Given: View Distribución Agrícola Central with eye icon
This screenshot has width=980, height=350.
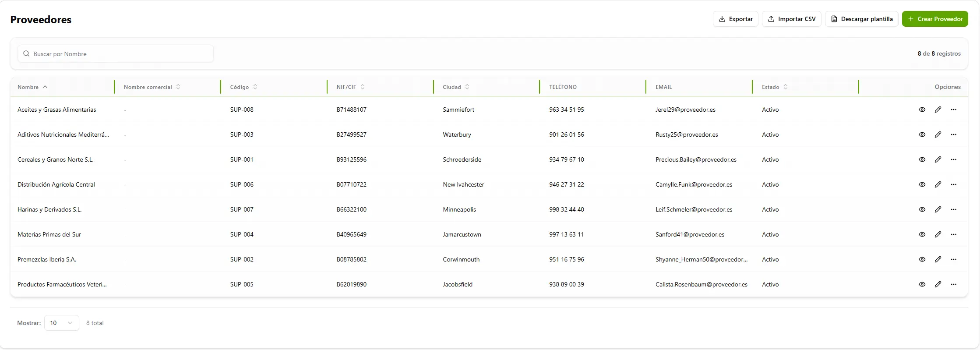Looking at the screenshot, I should 922,184.
